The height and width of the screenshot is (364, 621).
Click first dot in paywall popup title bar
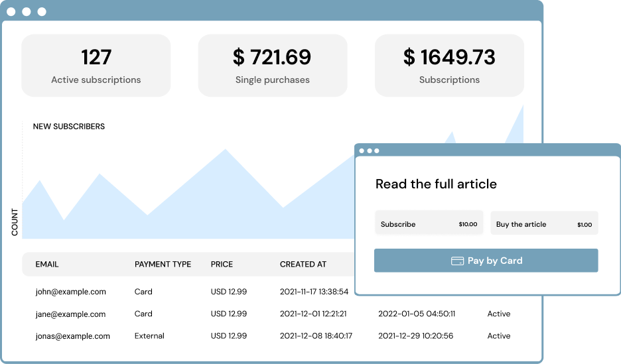click(x=362, y=151)
